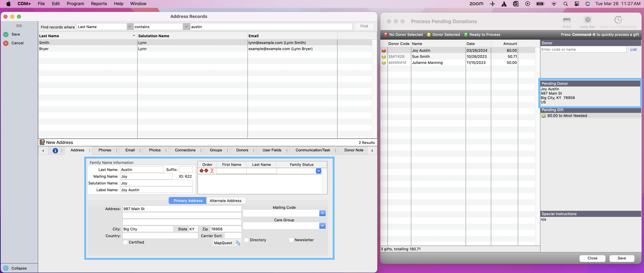This screenshot has width=644, height=273.
Task: Open the Family Status dropdown arrow
Action: [319, 171]
